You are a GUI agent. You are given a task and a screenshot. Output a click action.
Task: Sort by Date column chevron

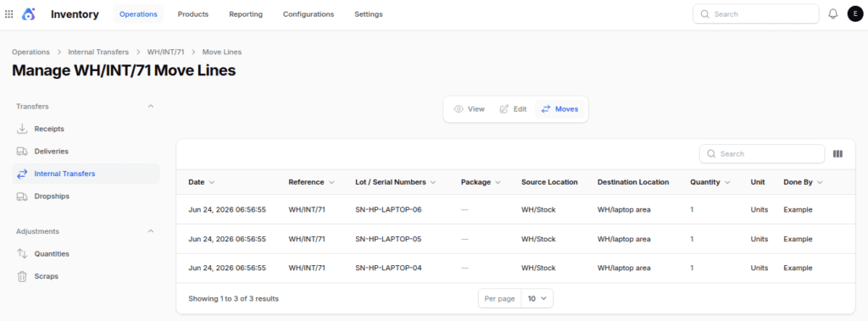[212, 182]
